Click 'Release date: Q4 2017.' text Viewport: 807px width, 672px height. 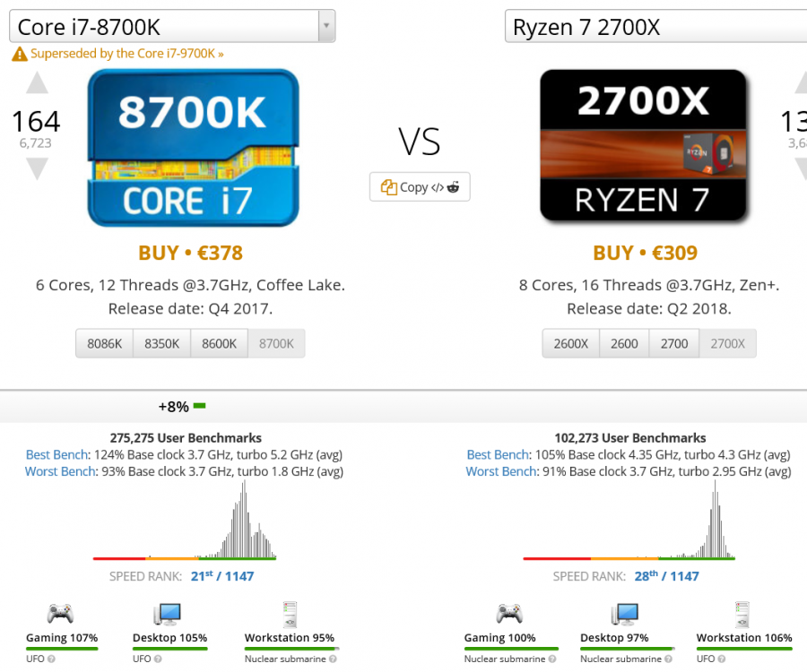(x=190, y=309)
